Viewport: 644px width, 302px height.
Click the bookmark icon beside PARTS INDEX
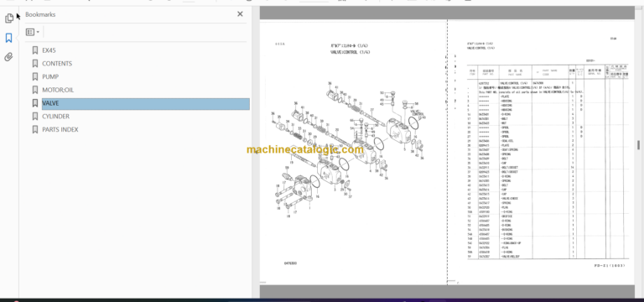click(35, 129)
